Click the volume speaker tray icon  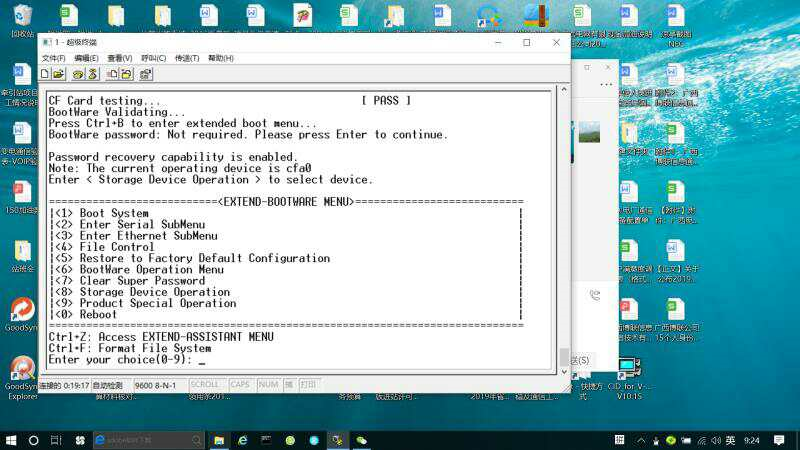[x=716, y=440]
